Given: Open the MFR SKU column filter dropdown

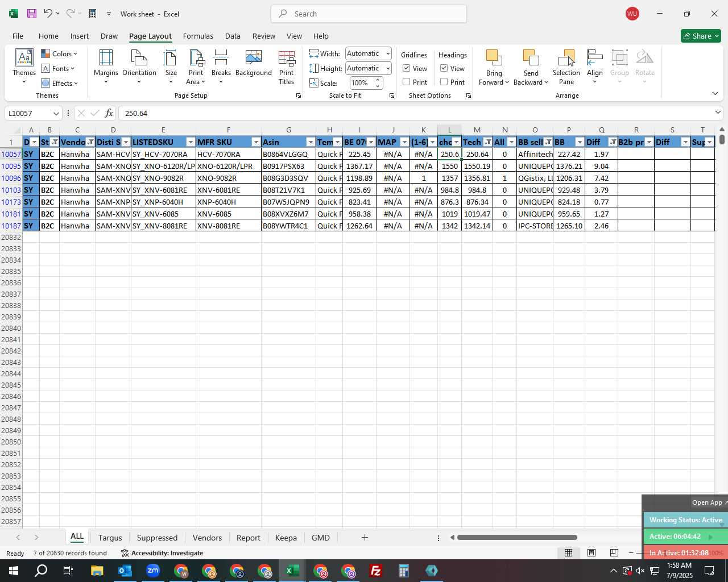Looking at the screenshot, I should (x=256, y=142).
